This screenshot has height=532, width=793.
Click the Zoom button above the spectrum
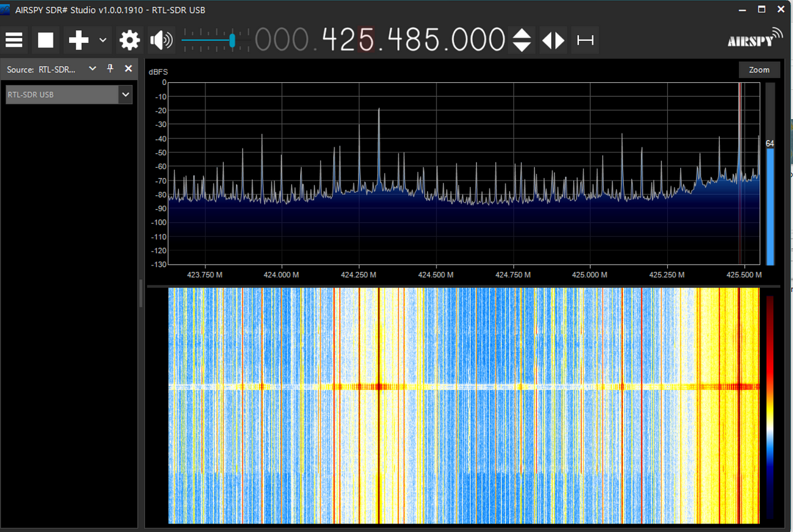(x=759, y=70)
